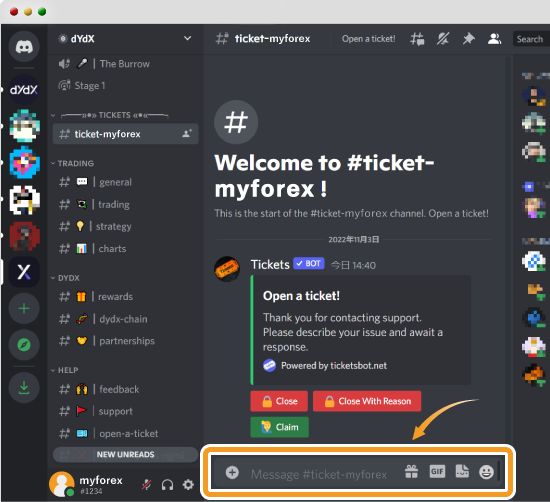
Task: Collapse the TRADING category
Action: point(73,163)
